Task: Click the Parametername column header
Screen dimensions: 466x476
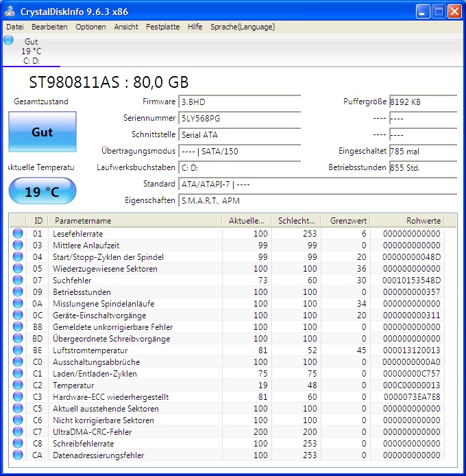Action: pyautogui.click(x=136, y=221)
